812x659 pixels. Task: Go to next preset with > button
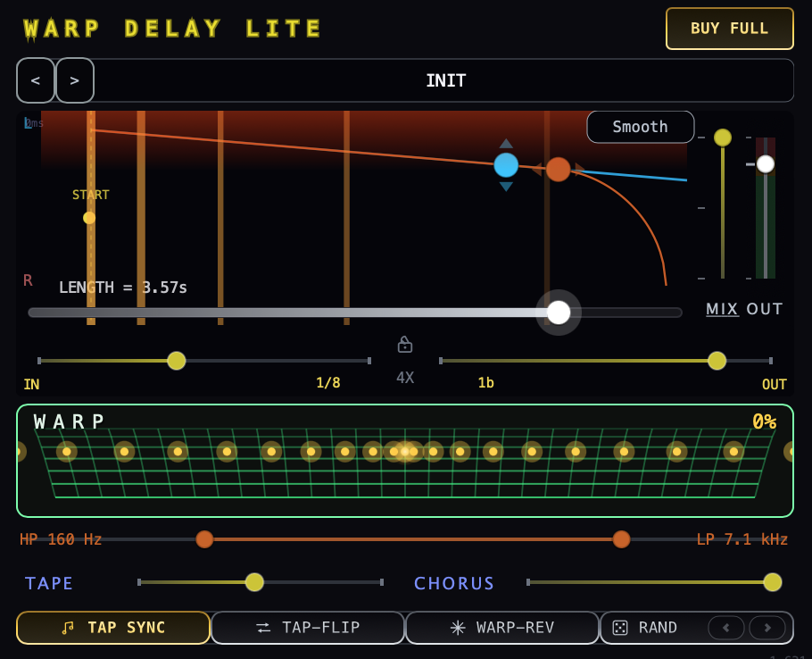coord(75,80)
